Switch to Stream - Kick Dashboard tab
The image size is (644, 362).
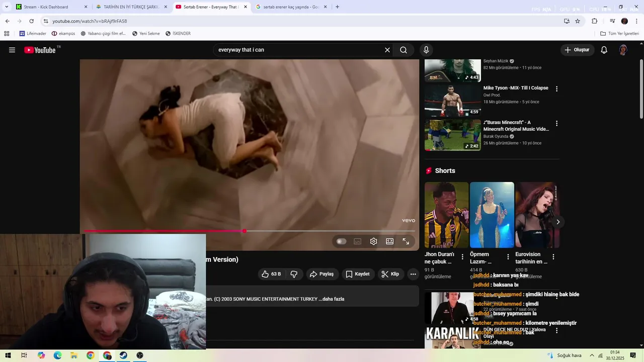(51, 7)
